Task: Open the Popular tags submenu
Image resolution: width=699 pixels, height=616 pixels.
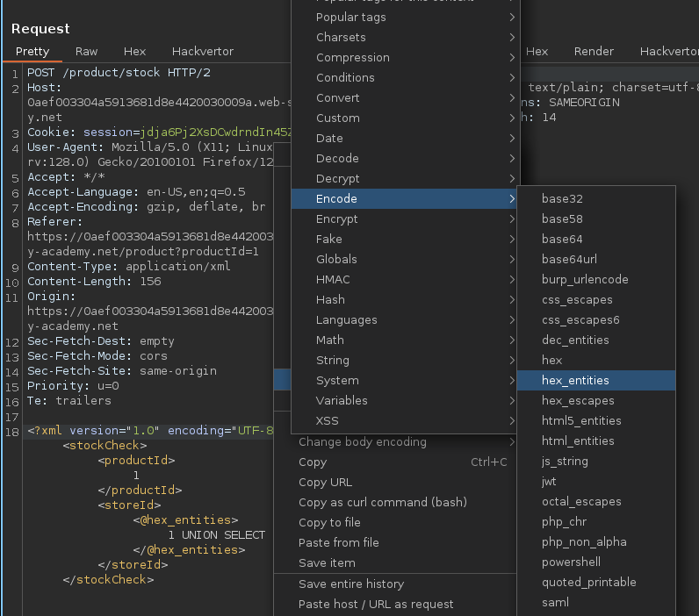Action: (350, 17)
